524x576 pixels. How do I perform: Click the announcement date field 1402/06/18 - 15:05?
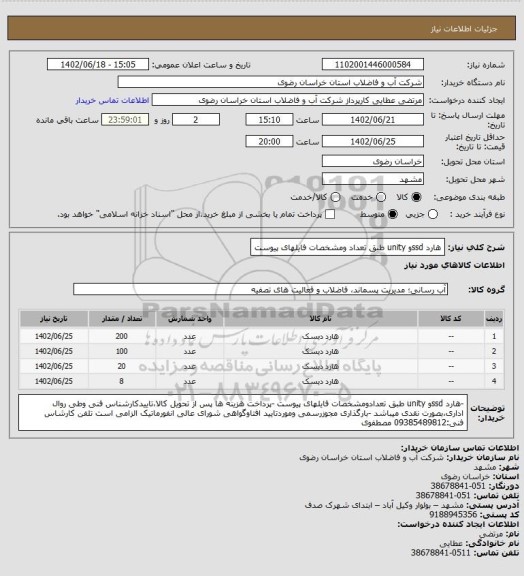click(98, 64)
